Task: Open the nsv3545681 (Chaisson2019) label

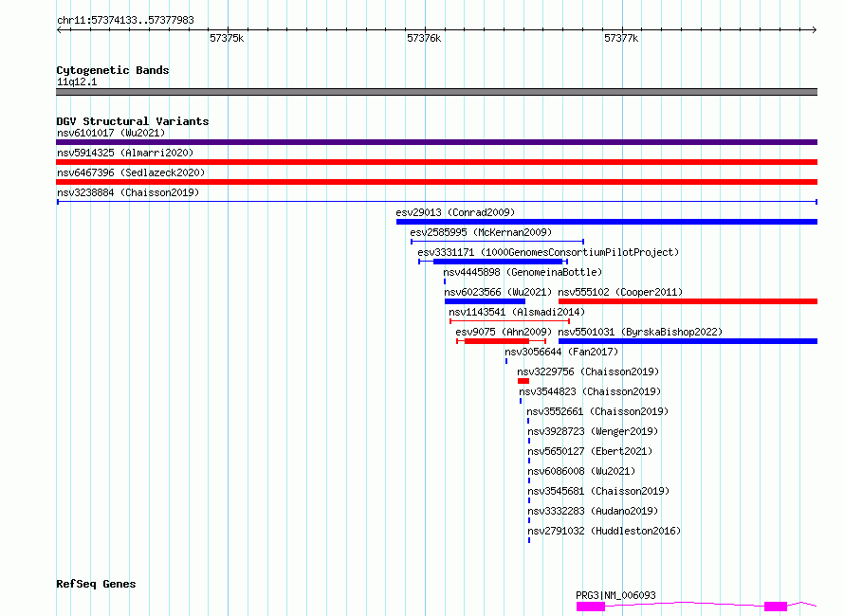Action: pos(598,491)
